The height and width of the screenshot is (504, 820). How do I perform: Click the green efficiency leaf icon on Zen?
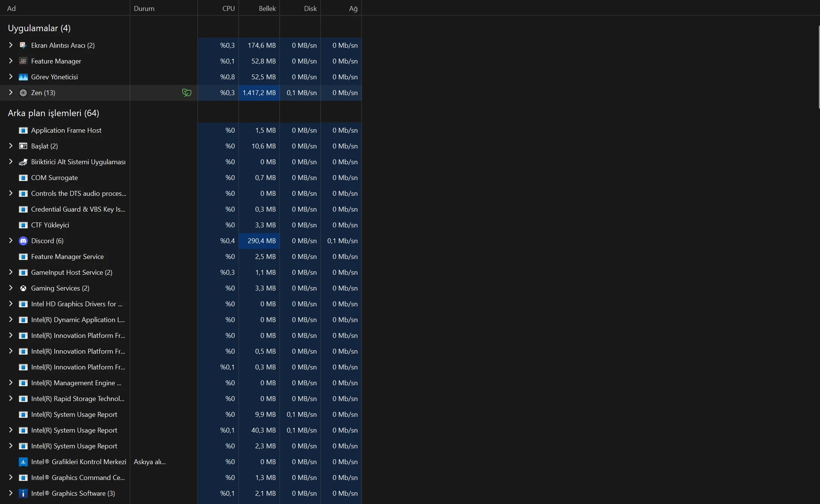click(186, 93)
